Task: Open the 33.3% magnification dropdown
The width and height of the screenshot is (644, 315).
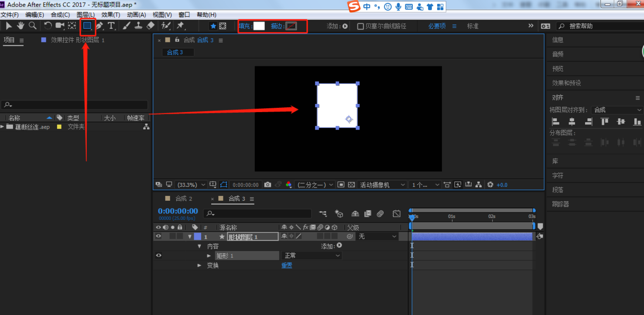Action: pos(191,185)
